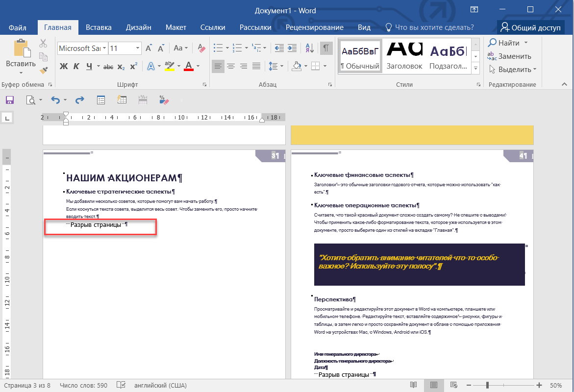Apply yellow text highlight color
This screenshot has height=392, width=574.
click(169, 66)
